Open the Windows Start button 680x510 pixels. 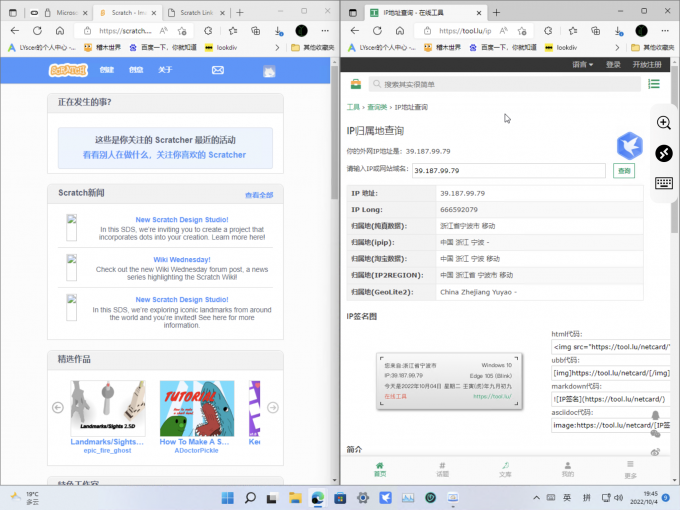pyautogui.click(x=227, y=498)
